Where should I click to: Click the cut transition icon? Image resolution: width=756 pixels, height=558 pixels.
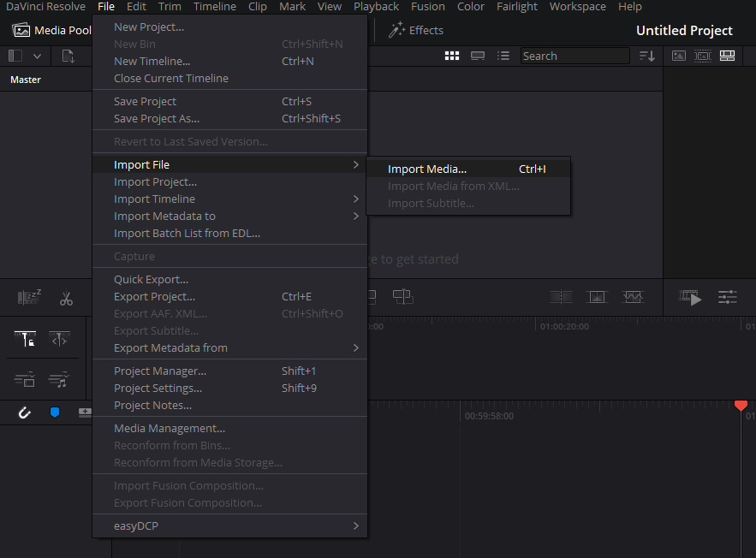(x=561, y=297)
